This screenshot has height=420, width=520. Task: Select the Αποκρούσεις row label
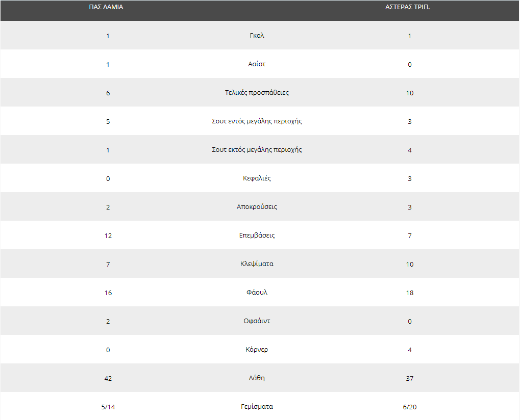tap(257, 207)
